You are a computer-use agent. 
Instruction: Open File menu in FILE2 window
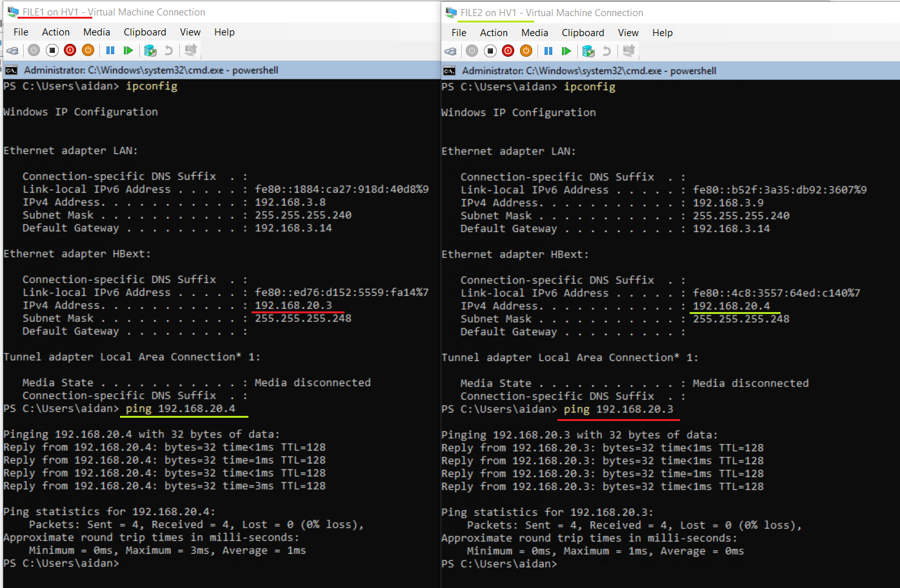point(459,32)
